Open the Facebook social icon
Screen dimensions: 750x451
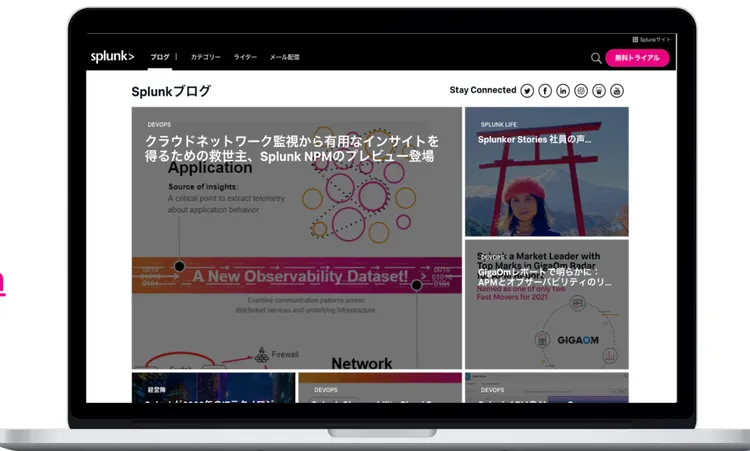tap(545, 91)
